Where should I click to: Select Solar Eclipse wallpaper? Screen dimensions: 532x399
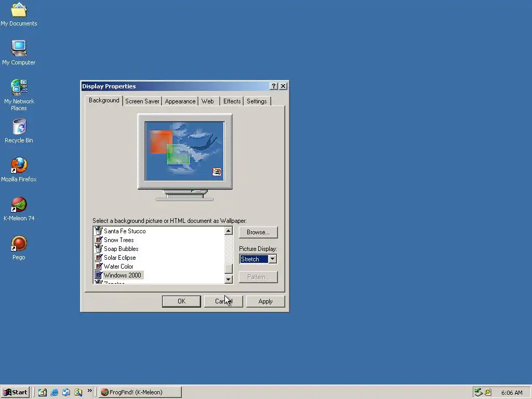point(120,257)
